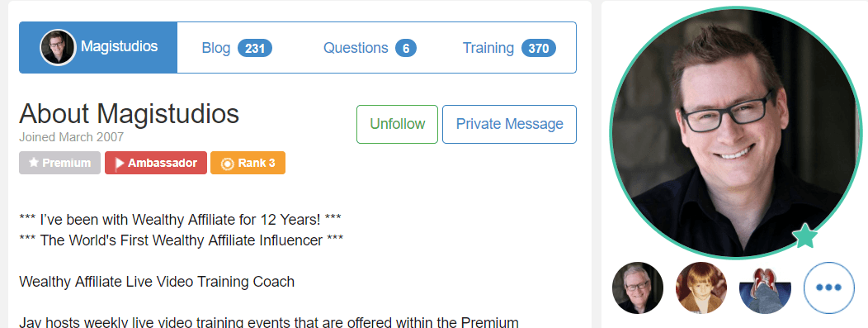The height and width of the screenshot is (328, 868).
Task: Open the large circular profile photo
Action: (736, 133)
